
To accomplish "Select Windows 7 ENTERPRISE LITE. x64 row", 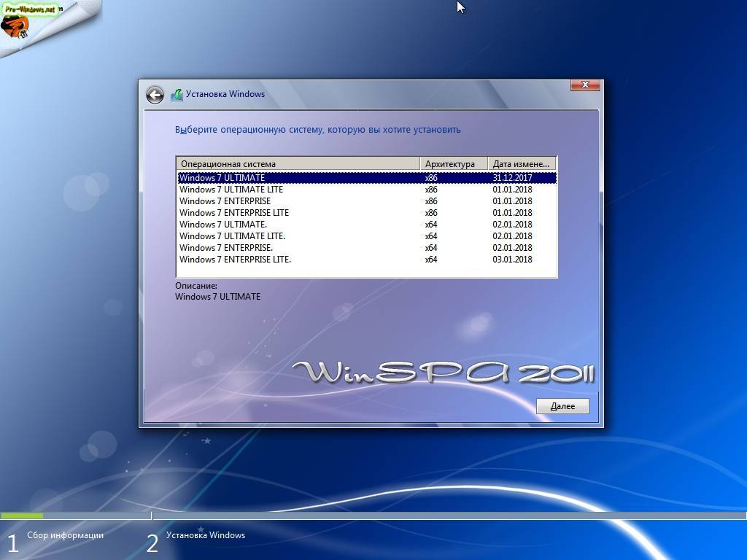I will 366,260.
